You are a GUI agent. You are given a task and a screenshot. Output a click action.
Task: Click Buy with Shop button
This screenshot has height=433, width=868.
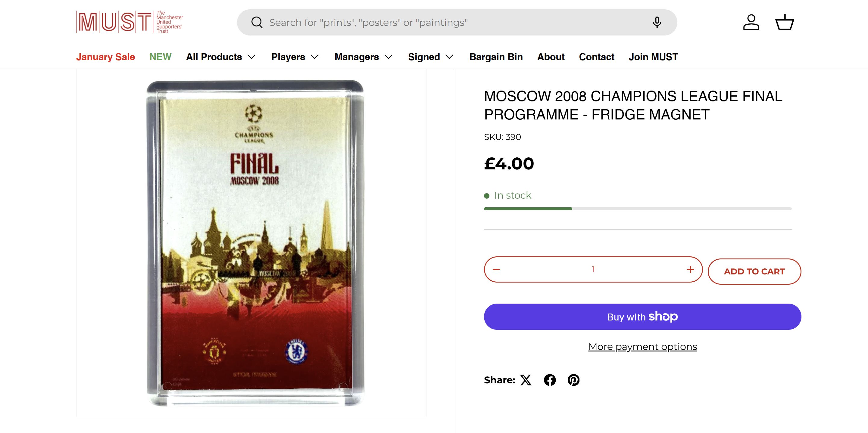coord(642,317)
